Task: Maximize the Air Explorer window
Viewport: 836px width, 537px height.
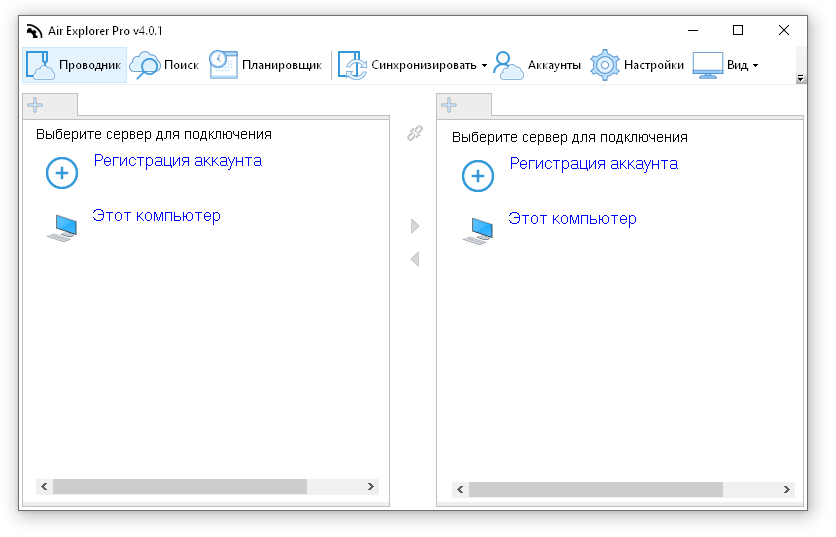Action: click(738, 30)
